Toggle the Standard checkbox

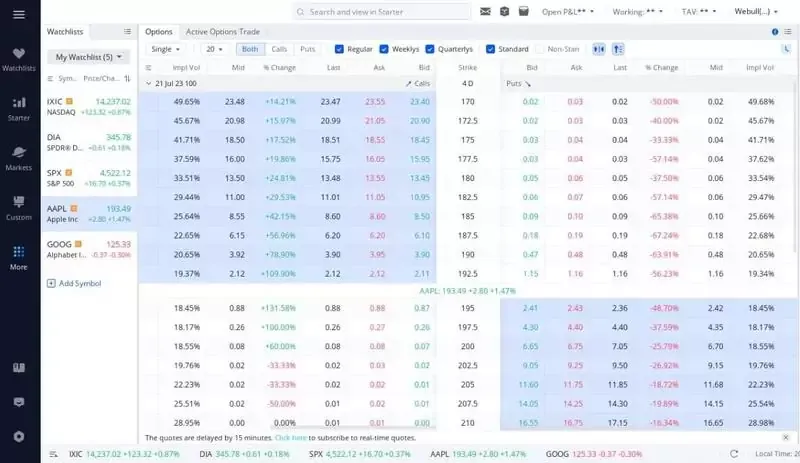490,49
